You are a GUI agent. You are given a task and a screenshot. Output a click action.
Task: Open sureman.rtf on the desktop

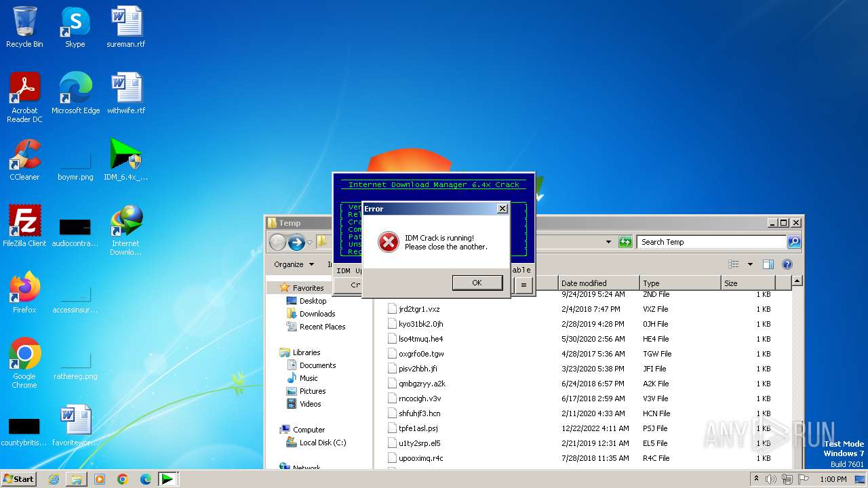(126, 28)
